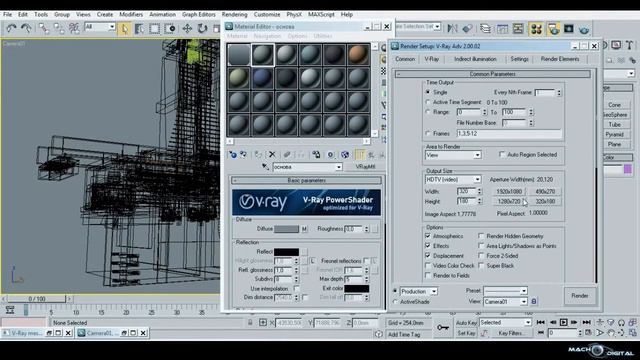This screenshot has width=640, height=360.
Task: Click the Mirror tool icon
Action: 452,28
